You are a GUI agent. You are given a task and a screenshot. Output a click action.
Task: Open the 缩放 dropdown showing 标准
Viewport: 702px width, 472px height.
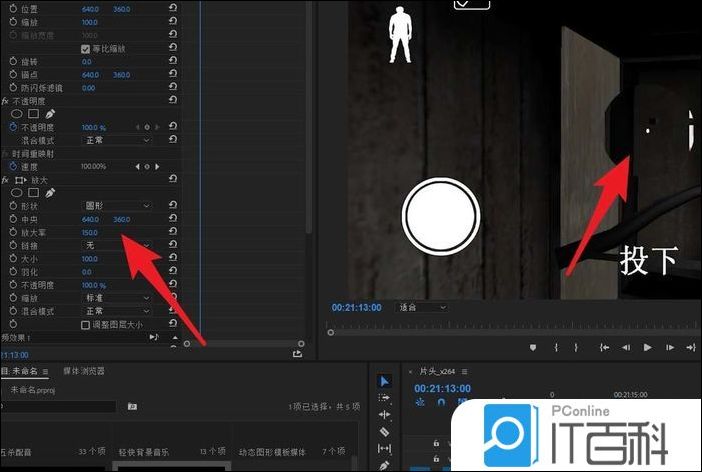point(116,298)
